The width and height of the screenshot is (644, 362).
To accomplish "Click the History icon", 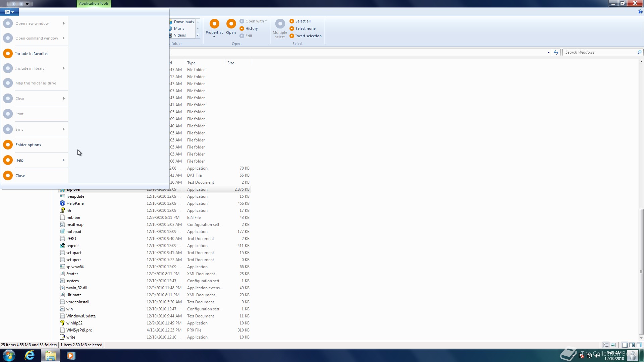I will (x=242, y=28).
